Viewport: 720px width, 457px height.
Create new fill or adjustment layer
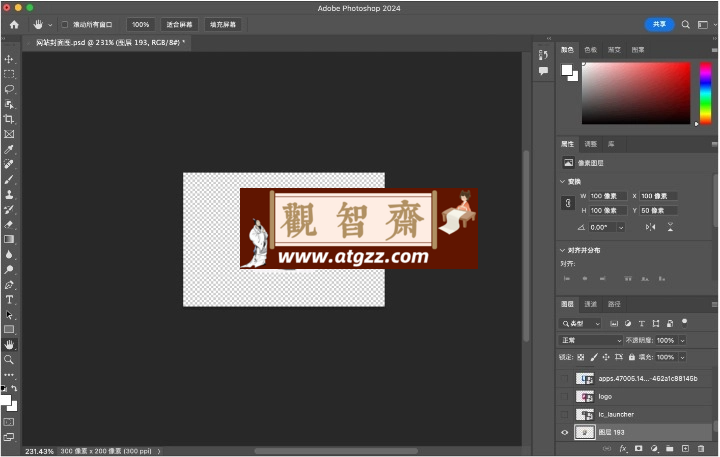pyautogui.click(x=654, y=448)
